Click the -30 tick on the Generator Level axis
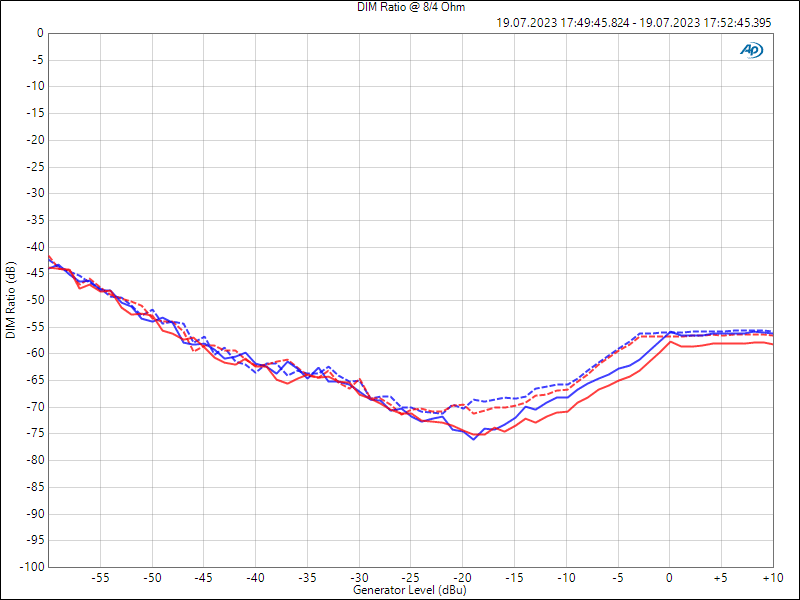This screenshot has width=800, height=600. [x=359, y=578]
